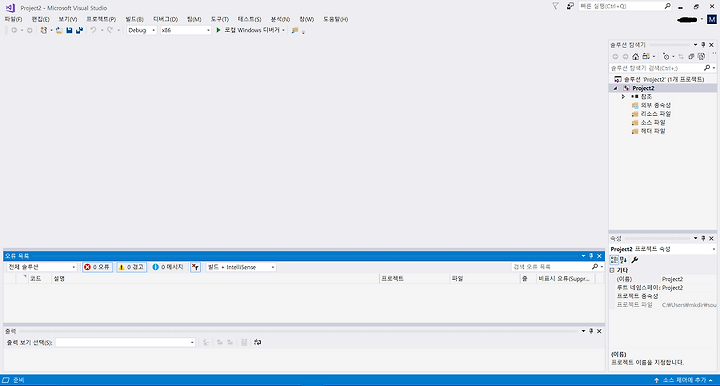Image resolution: width=720 pixels, height=386 pixels.
Task: Open the debugger target dropdown arrow
Action: [x=283, y=30]
